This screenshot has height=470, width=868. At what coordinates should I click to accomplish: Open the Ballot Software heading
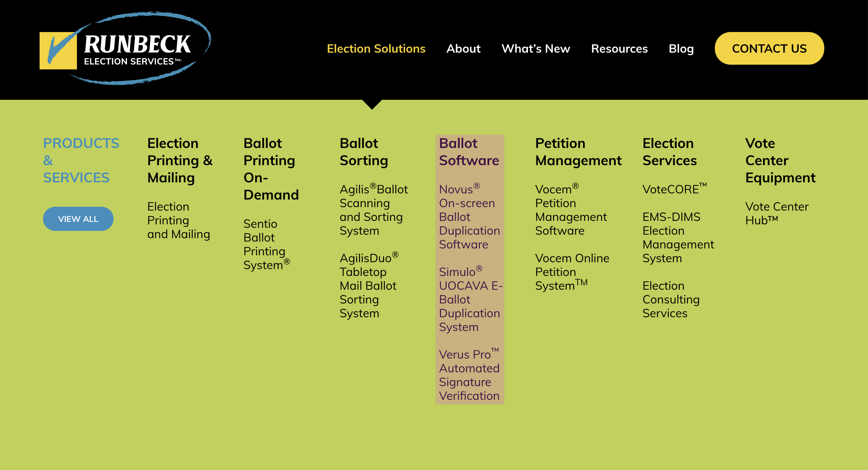[x=469, y=152]
